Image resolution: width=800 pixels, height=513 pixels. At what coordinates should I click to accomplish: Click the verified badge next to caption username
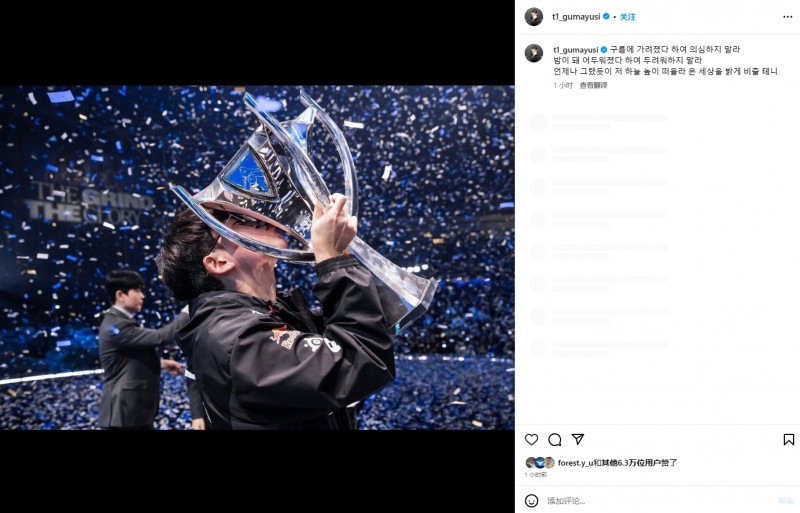point(603,49)
